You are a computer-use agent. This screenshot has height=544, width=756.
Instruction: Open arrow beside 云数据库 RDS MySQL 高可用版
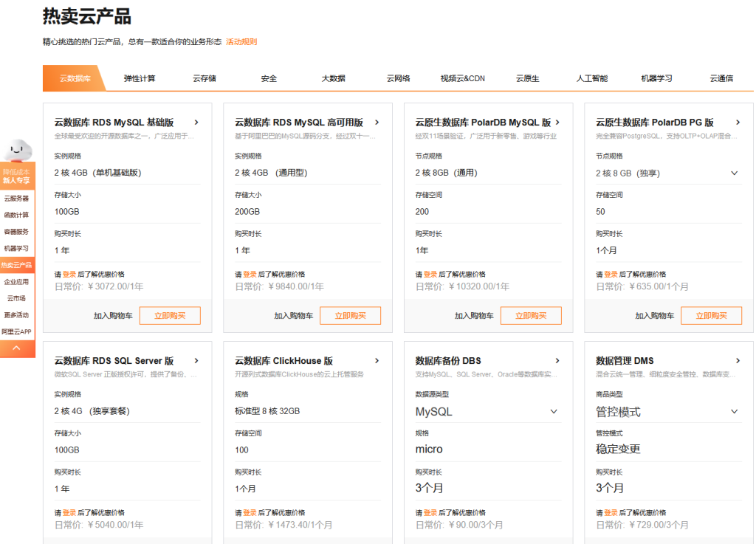pyautogui.click(x=377, y=123)
